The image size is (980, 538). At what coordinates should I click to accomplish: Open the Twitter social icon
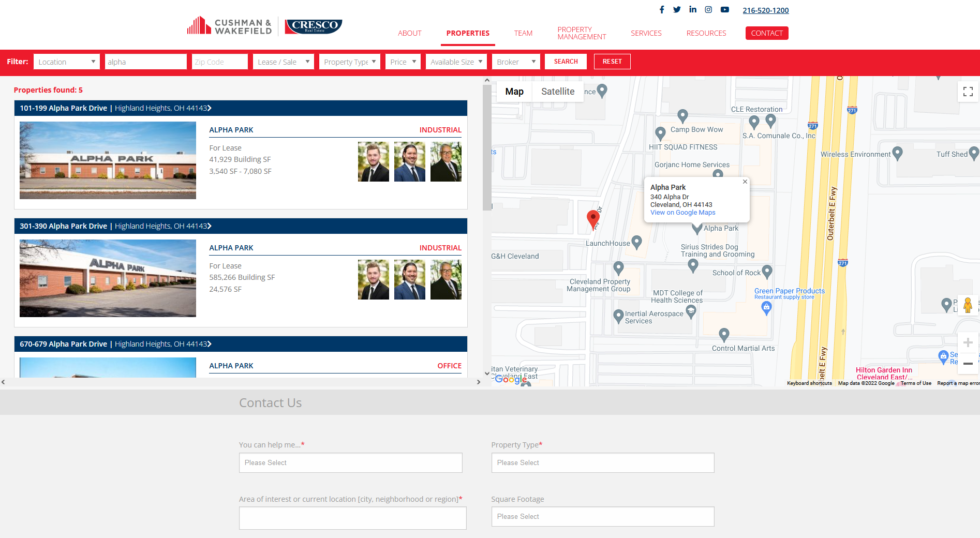[677, 9]
